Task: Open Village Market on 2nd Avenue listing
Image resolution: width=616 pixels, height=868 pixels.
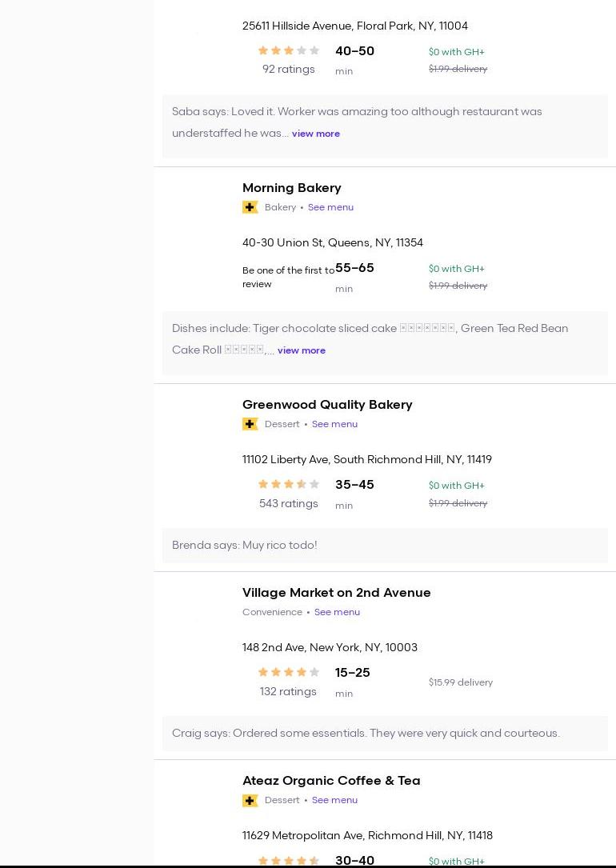Action: [x=336, y=593]
